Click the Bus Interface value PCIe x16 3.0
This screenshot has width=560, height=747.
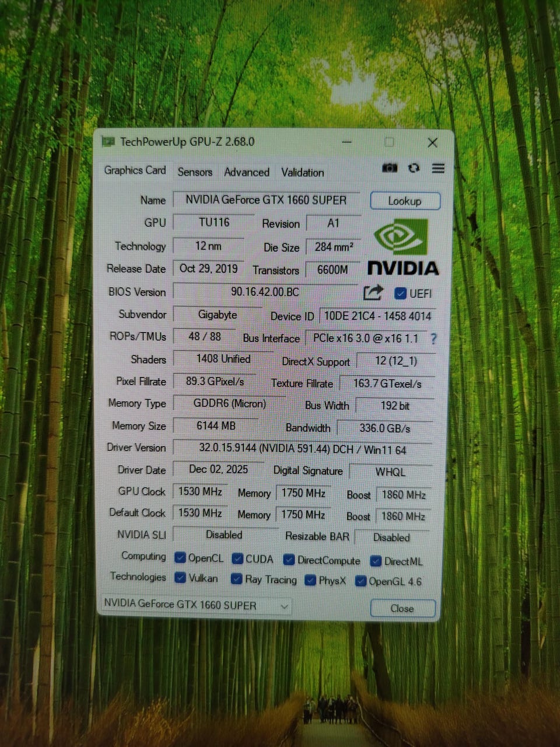365,338
